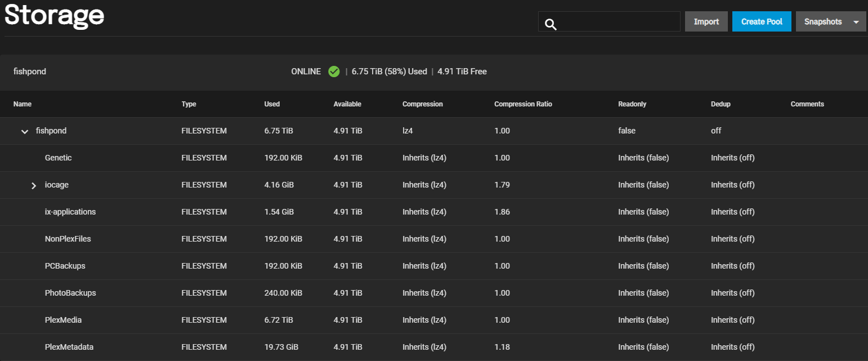Click the 1.86 compression ratio value
868x361 pixels.
tap(502, 212)
